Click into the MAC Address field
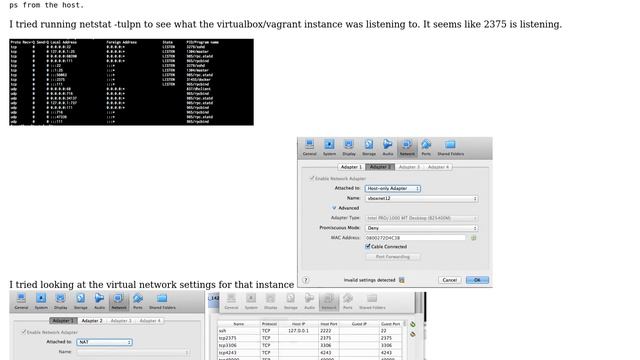The image size is (640, 360). pyautogui.click(x=415, y=238)
